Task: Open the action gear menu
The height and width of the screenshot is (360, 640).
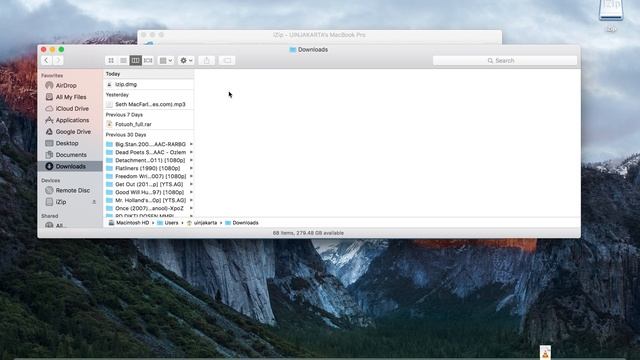Action: pos(186,60)
